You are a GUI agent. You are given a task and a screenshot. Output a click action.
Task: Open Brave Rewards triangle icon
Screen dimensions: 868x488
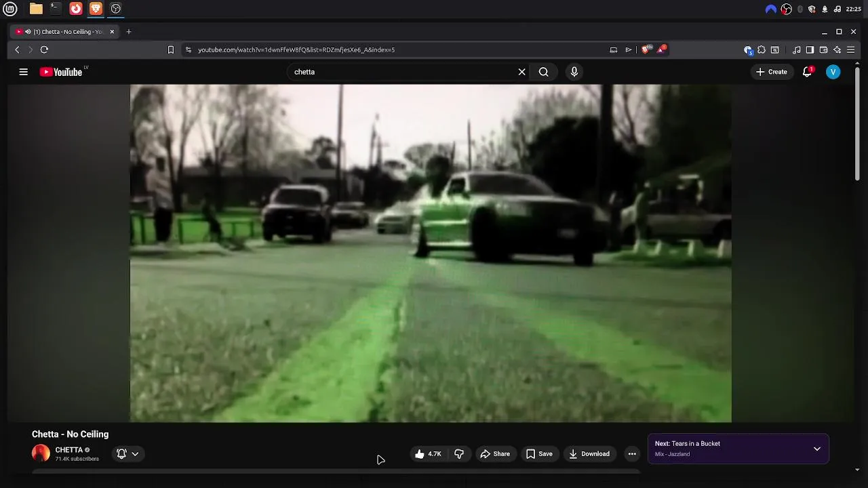[x=661, y=49]
